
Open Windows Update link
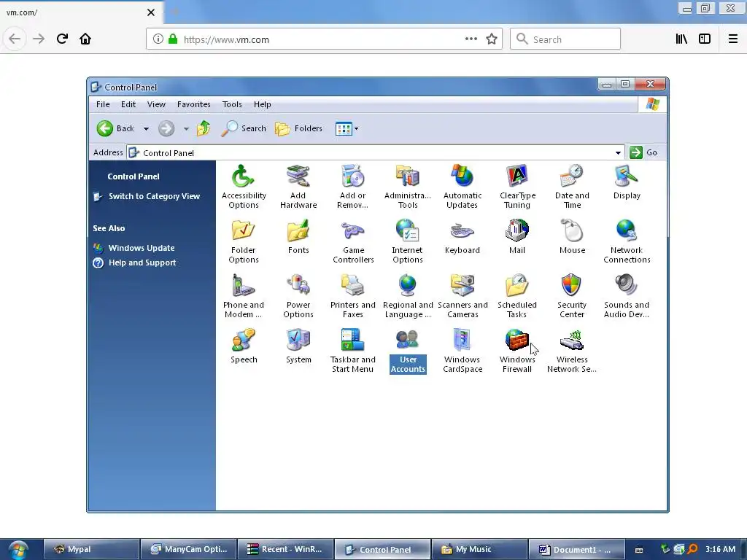[x=142, y=248]
